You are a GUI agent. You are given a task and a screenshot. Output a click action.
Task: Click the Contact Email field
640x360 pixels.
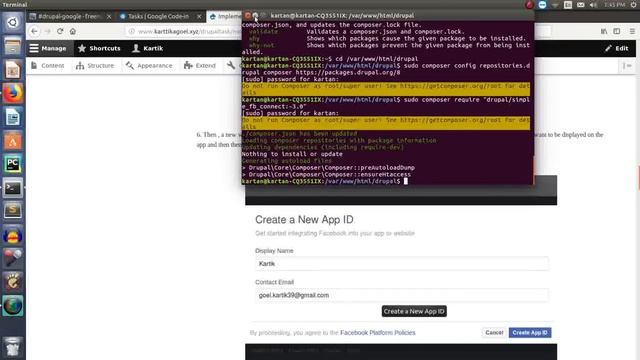(402, 295)
